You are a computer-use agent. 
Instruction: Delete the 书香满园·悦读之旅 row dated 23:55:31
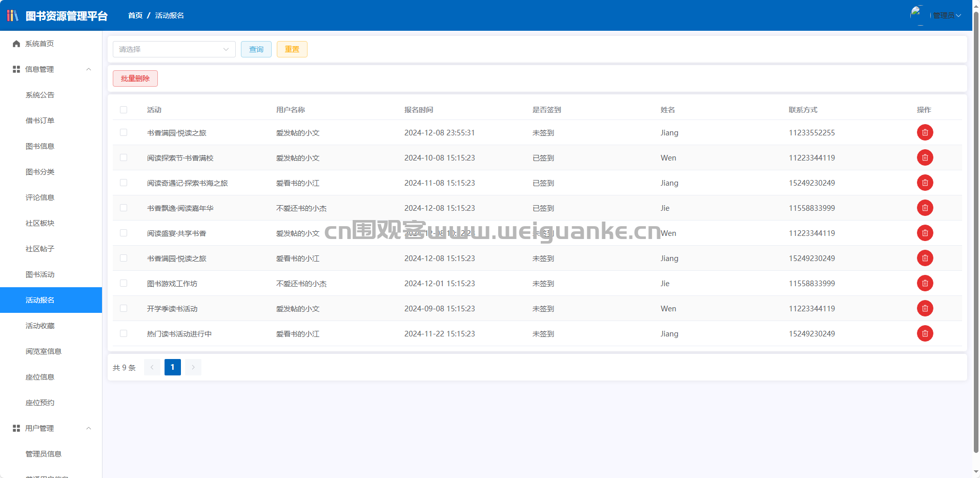[925, 132]
